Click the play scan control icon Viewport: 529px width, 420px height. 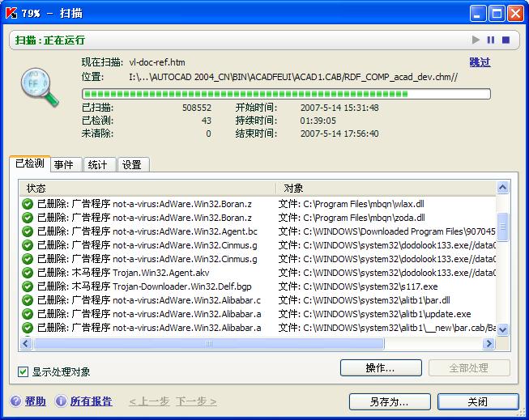click(x=476, y=40)
